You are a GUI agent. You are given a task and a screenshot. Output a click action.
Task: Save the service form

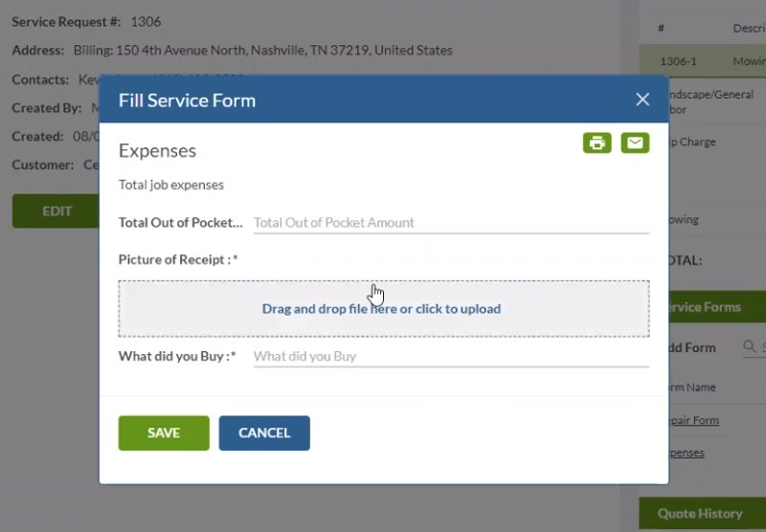click(x=164, y=432)
